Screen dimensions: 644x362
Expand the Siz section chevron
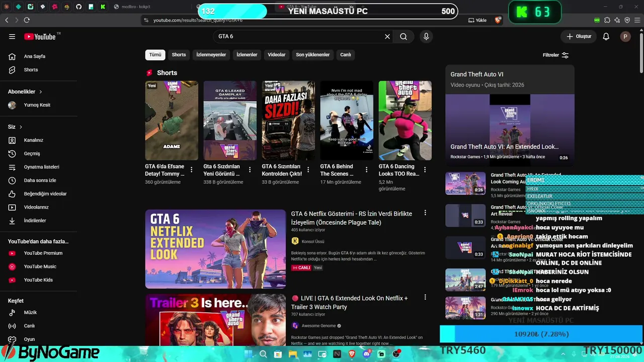[21, 127]
